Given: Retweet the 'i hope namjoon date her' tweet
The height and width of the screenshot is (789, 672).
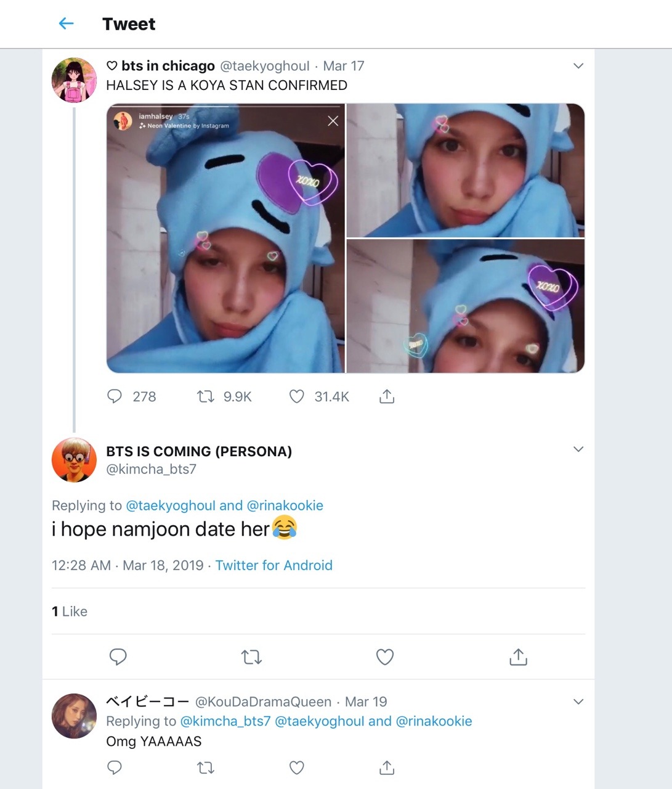Looking at the screenshot, I should (x=251, y=657).
